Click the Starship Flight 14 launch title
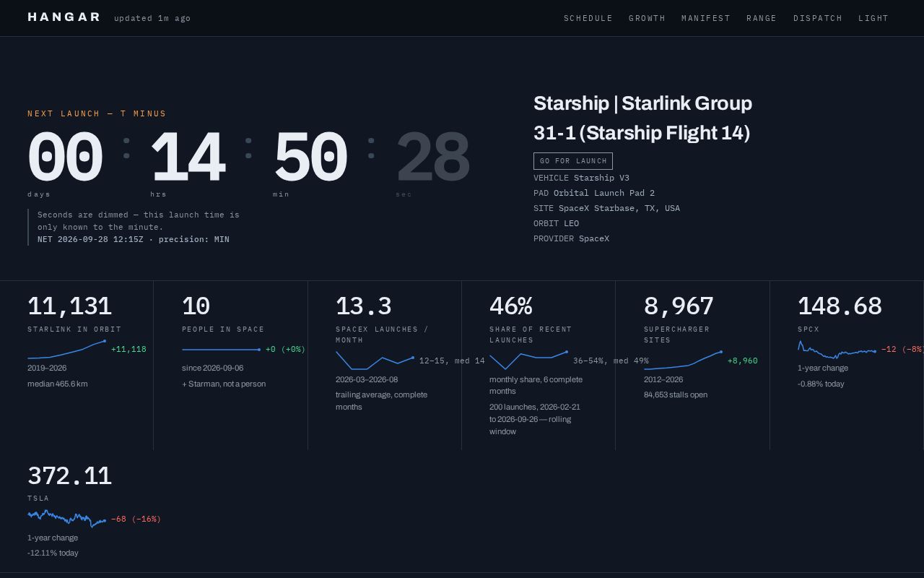Viewport: 924px width, 578px height. point(642,118)
